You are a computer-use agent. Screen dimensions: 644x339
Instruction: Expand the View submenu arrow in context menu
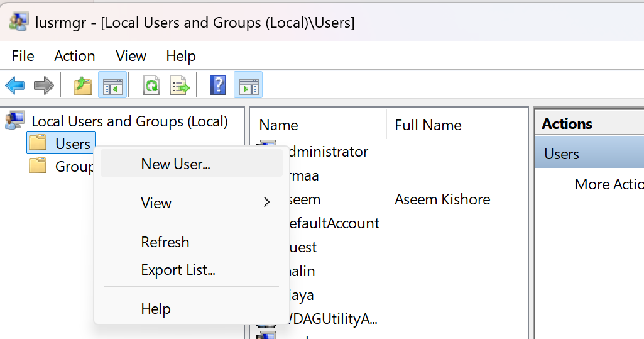click(x=266, y=203)
